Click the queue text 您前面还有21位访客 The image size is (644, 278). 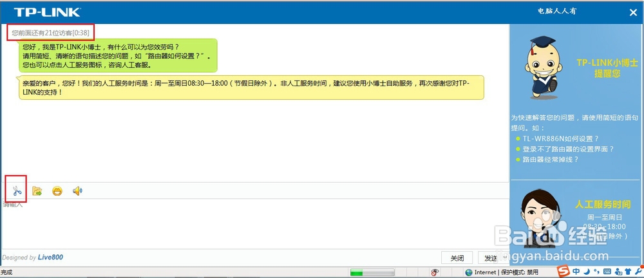click(x=42, y=33)
